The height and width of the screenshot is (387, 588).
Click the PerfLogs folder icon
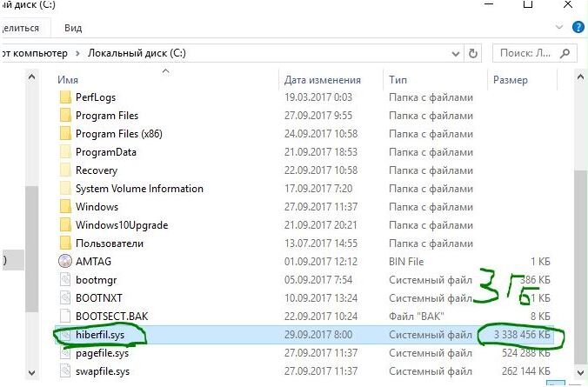(x=65, y=97)
